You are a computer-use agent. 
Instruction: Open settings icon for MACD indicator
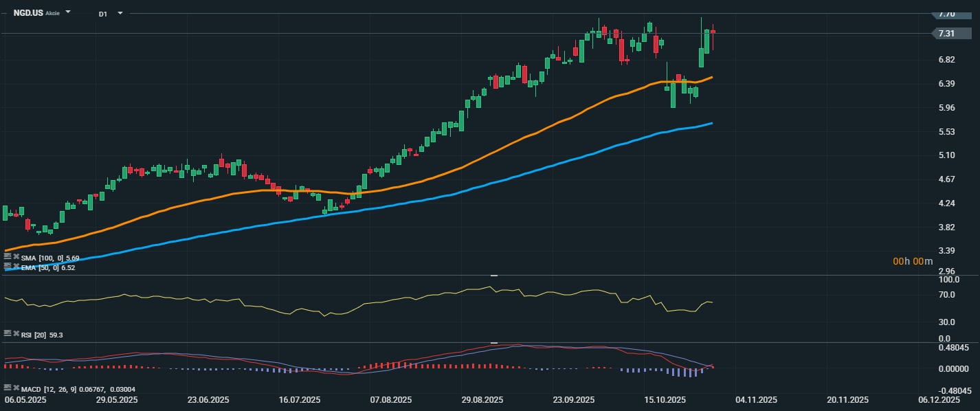click(8, 388)
